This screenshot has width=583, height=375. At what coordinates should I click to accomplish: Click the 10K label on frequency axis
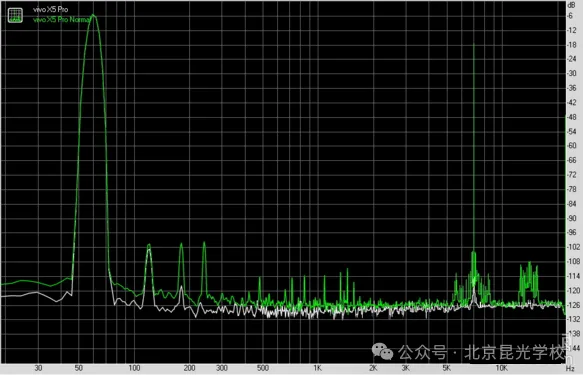pyautogui.click(x=501, y=368)
